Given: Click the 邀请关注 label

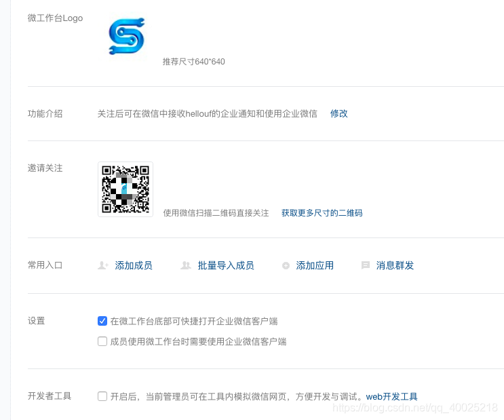Looking at the screenshot, I should (45, 168).
